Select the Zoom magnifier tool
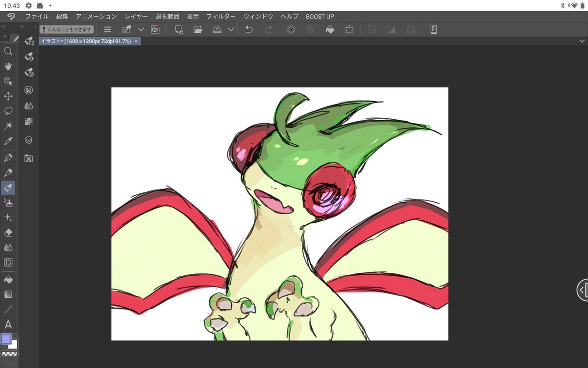The height and width of the screenshot is (368, 588). [8, 51]
